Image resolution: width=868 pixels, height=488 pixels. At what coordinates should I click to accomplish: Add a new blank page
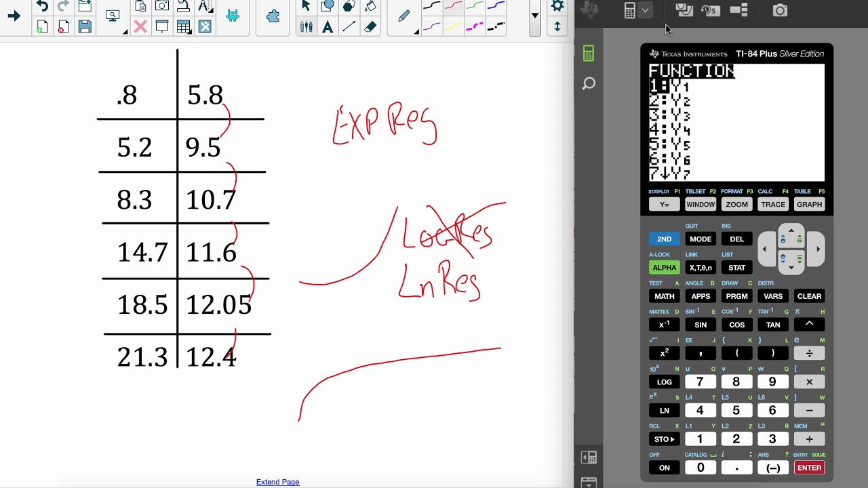pos(42,27)
